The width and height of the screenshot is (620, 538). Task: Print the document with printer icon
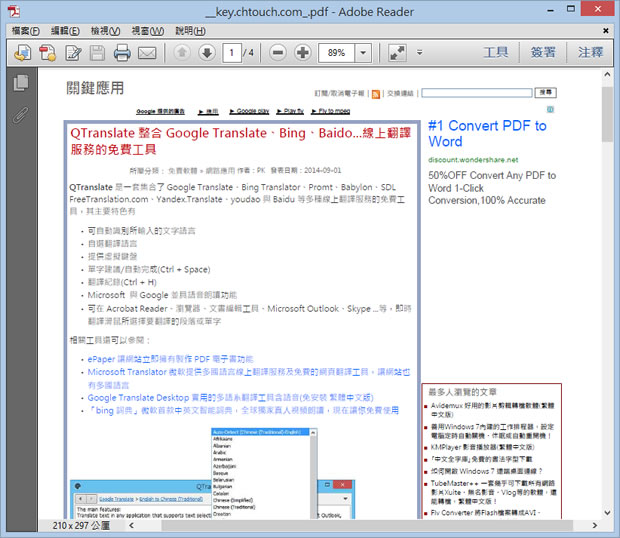click(122, 53)
